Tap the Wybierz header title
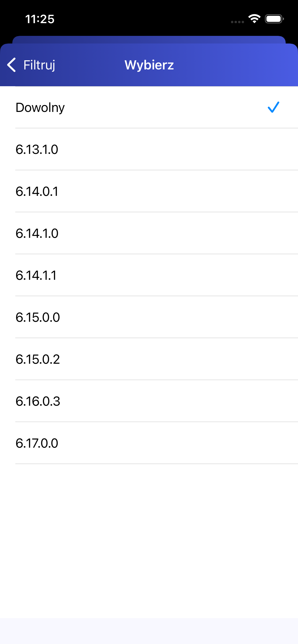Screen dimensions: 298x644 click(x=149, y=65)
